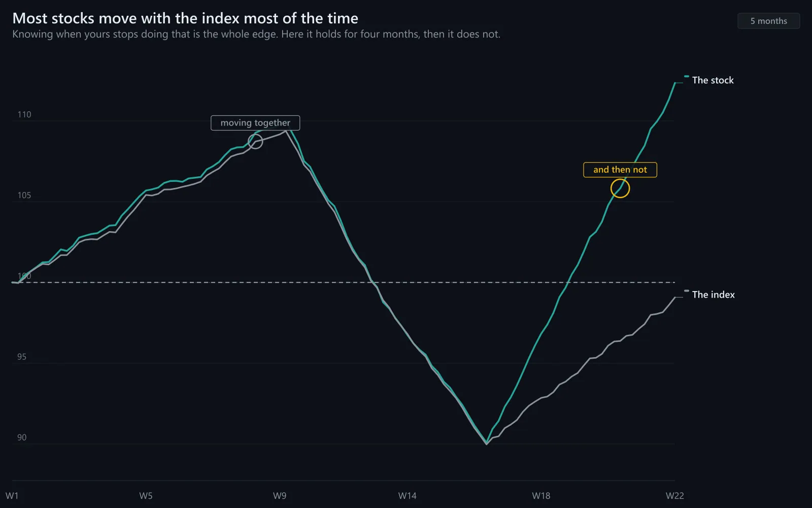Click the 90 y-axis value label

[22, 438]
